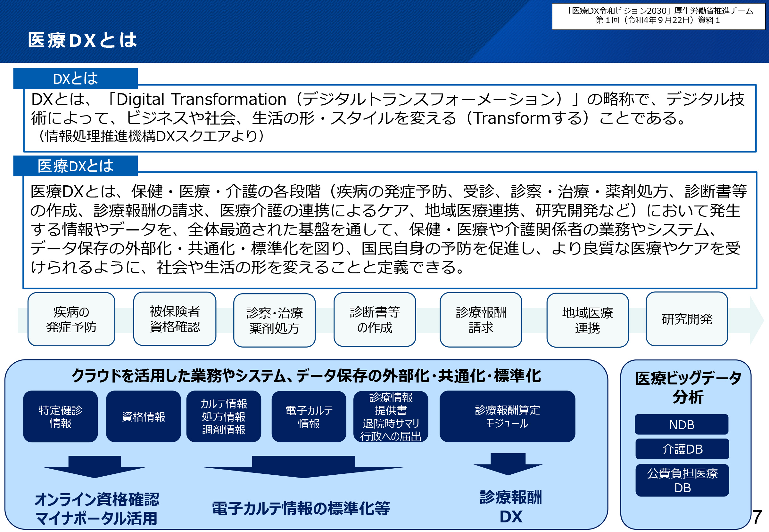Select the 診断書等の作成 box
This screenshot has height=532, width=769.
pyautogui.click(x=374, y=320)
